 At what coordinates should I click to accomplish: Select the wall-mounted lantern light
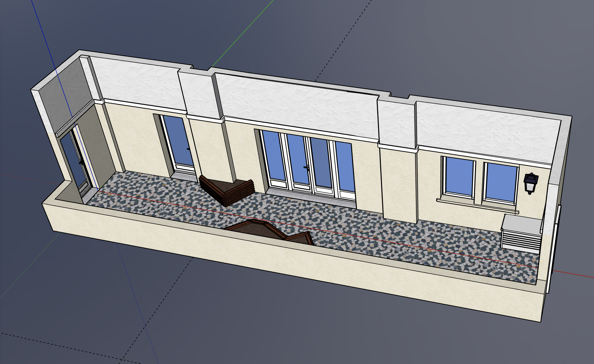tap(531, 183)
